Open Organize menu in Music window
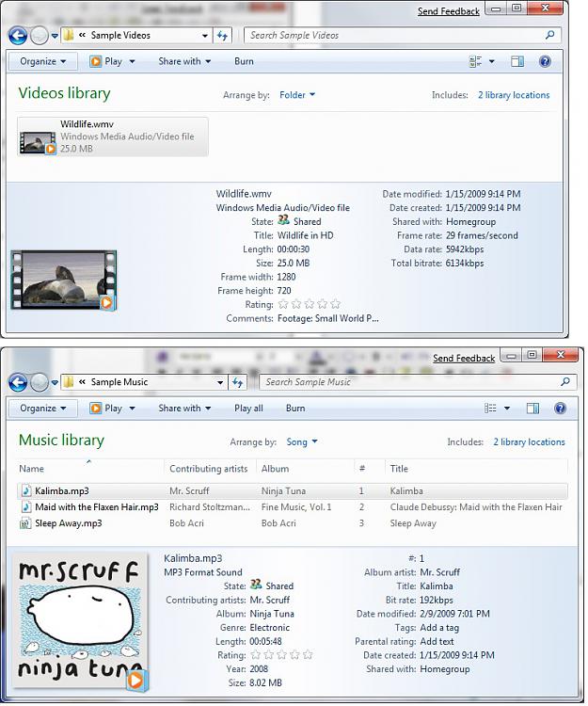The height and width of the screenshot is (706, 588). point(42,408)
